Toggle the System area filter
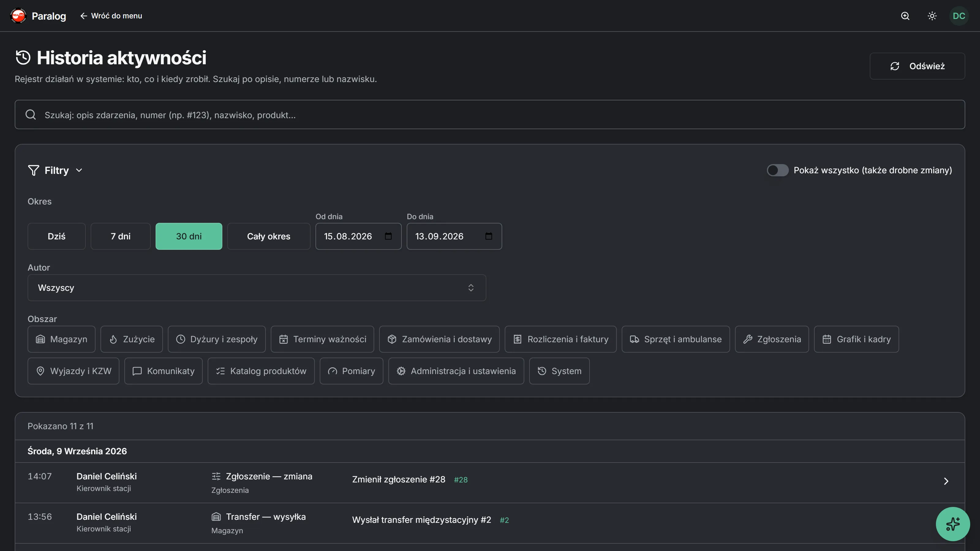Image resolution: width=980 pixels, height=551 pixels. click(559, 371)
